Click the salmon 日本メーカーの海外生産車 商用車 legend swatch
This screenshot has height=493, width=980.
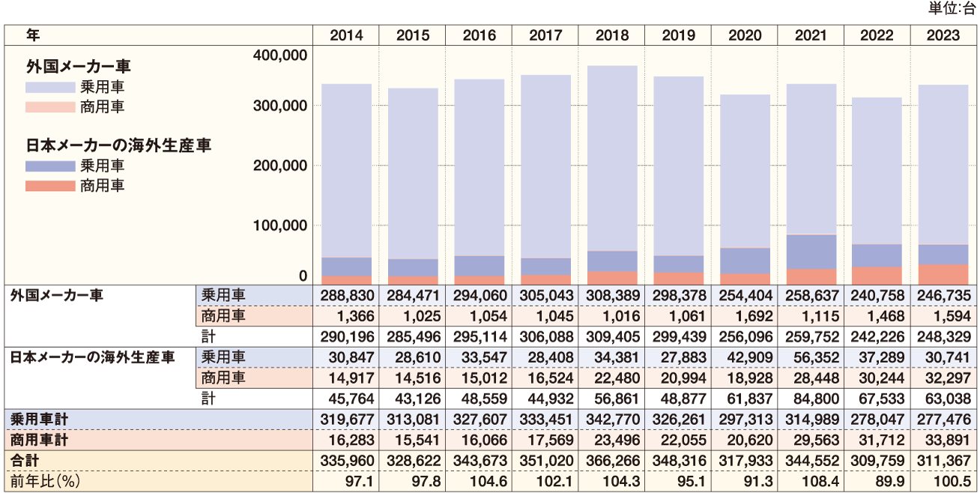(50, 186)
